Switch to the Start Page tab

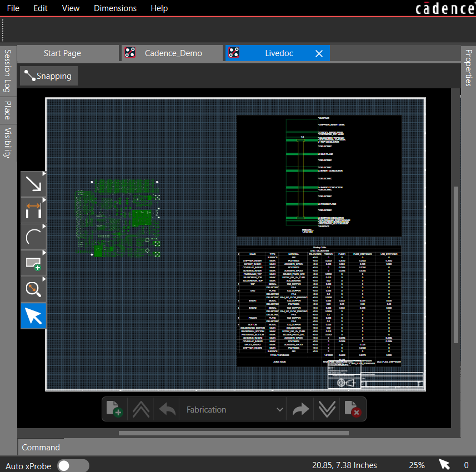click(68, 53)
